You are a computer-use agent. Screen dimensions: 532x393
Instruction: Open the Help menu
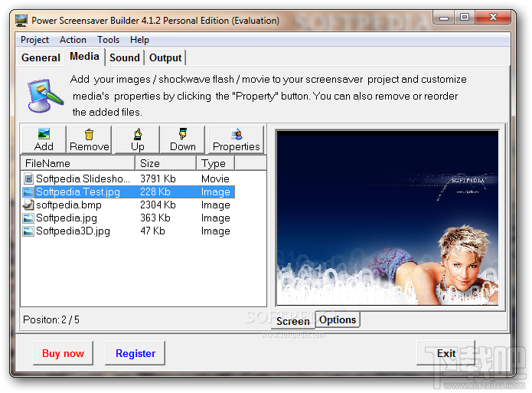click(x=139, y=40)
